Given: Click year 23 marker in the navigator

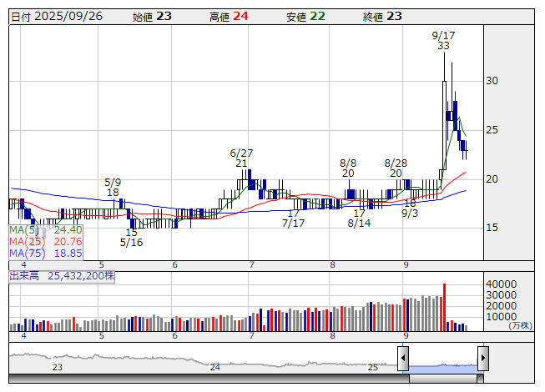Looking at the screenshot, I should click(57, 367).
